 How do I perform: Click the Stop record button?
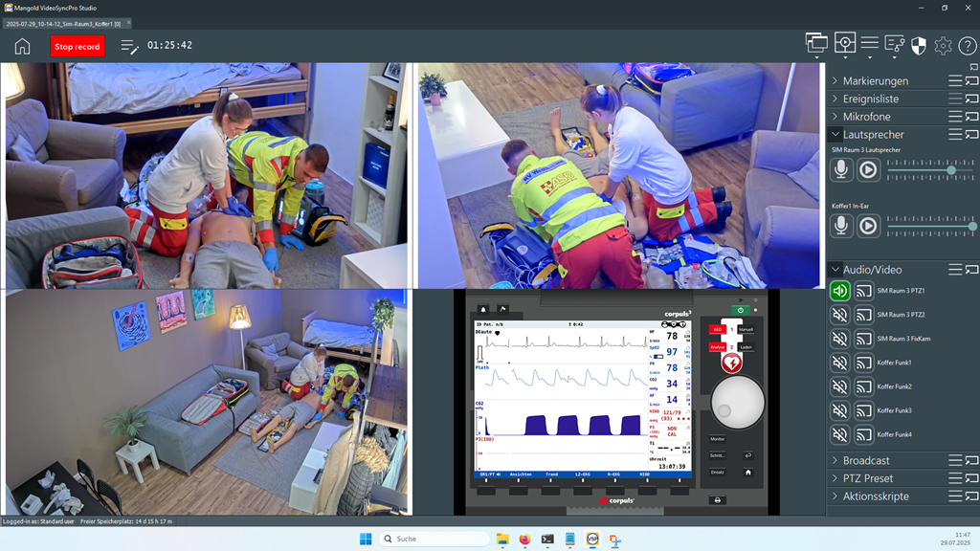pyautogui.click(x=78, y=46)
